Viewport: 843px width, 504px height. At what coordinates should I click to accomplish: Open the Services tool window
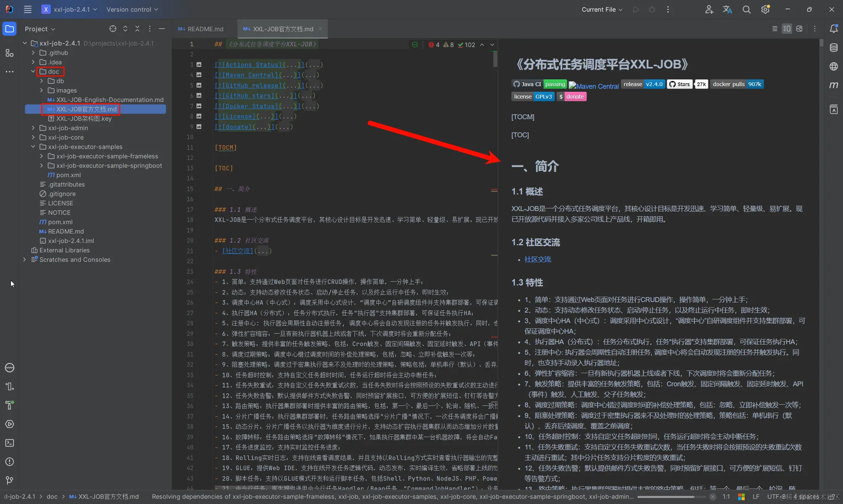point(9,424)
